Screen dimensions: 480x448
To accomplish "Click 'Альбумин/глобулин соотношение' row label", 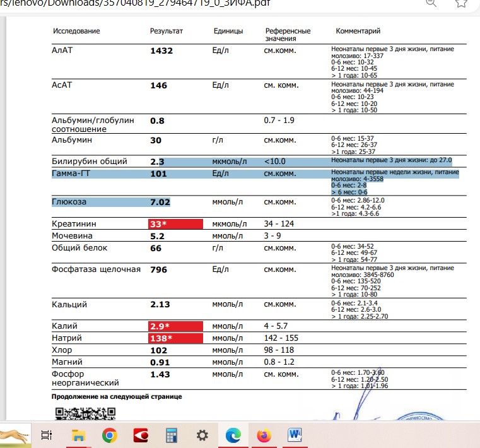I will point(93,125).
